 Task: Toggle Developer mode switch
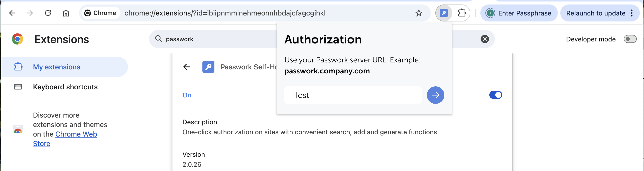pyautogui.click(x=630, y=39)
